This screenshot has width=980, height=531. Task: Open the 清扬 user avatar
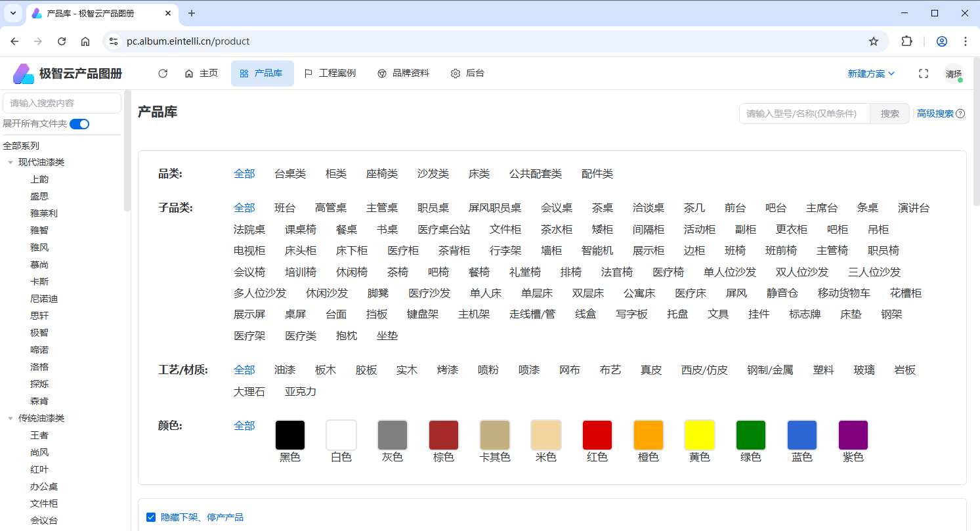click(953, 74)
